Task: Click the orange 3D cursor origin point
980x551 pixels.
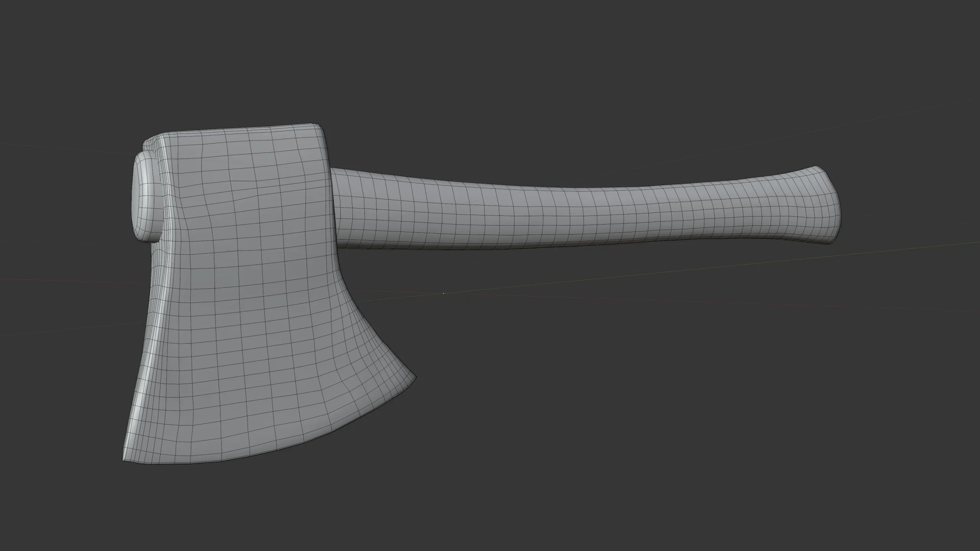Action: (x=444, y=293)
